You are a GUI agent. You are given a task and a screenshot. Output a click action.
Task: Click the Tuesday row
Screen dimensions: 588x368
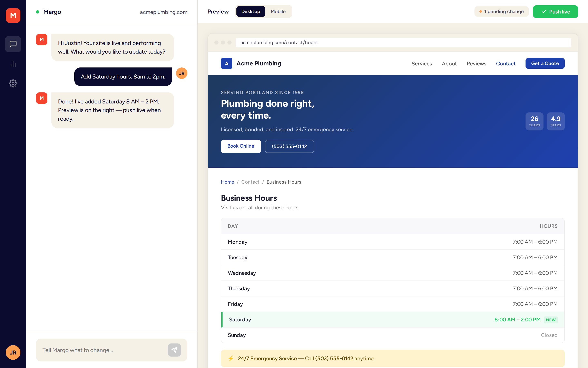click(x=393, y=258)
